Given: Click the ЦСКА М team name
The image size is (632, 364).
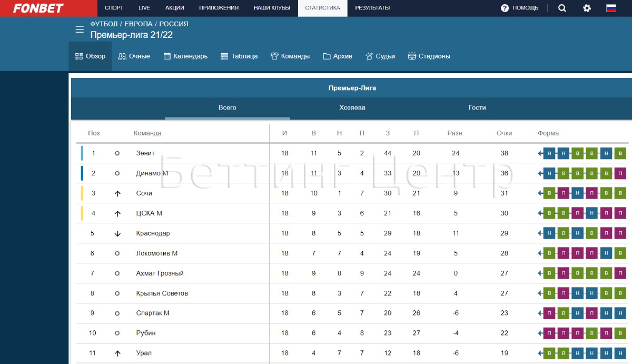Looking at the screenshot, I should tap(149, 213).
